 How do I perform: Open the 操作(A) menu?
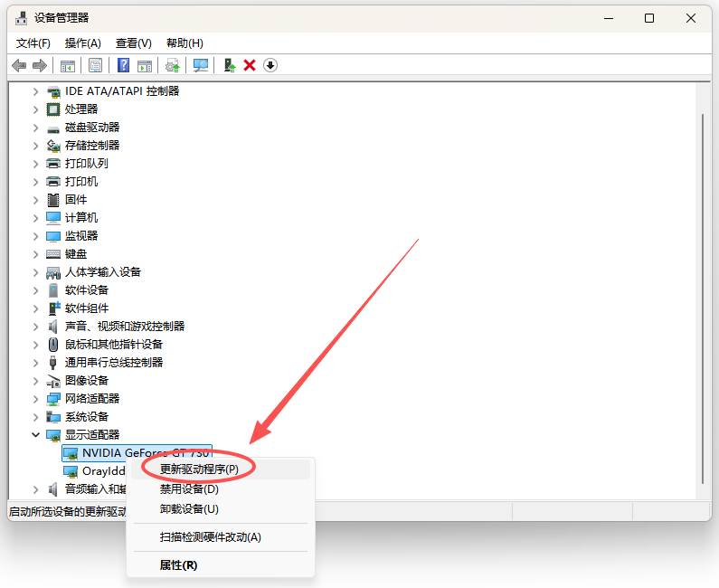pyautogui.click(x=83, y=43)
